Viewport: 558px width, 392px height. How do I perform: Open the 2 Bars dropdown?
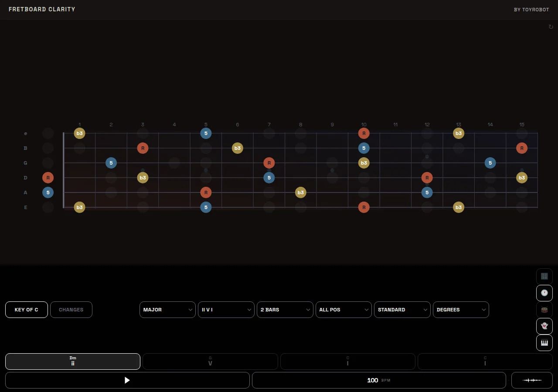pyautogui.click(x=285, y=310)
